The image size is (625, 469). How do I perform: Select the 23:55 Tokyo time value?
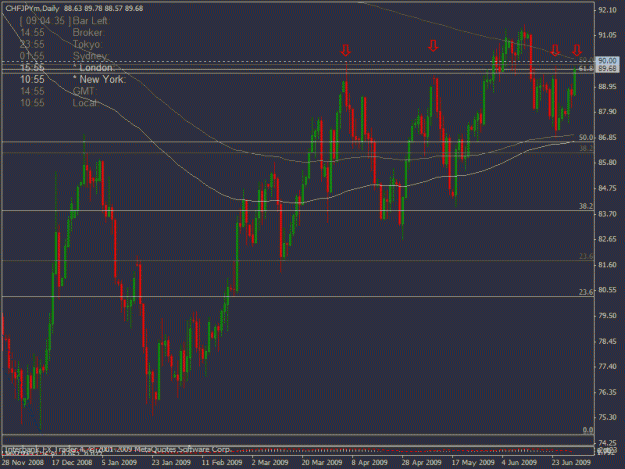point(32,44)
